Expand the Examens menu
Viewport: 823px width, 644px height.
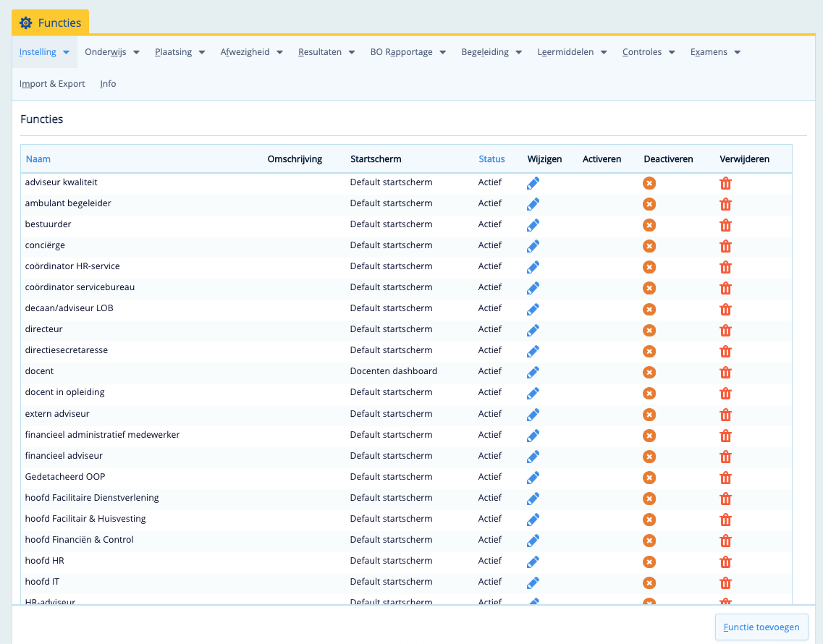tap(715, 52)
